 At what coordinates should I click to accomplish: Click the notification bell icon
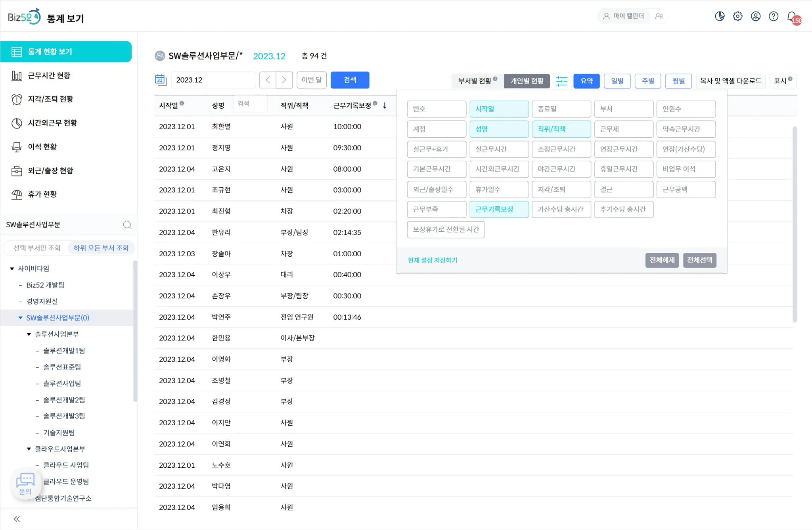point(791,16)
